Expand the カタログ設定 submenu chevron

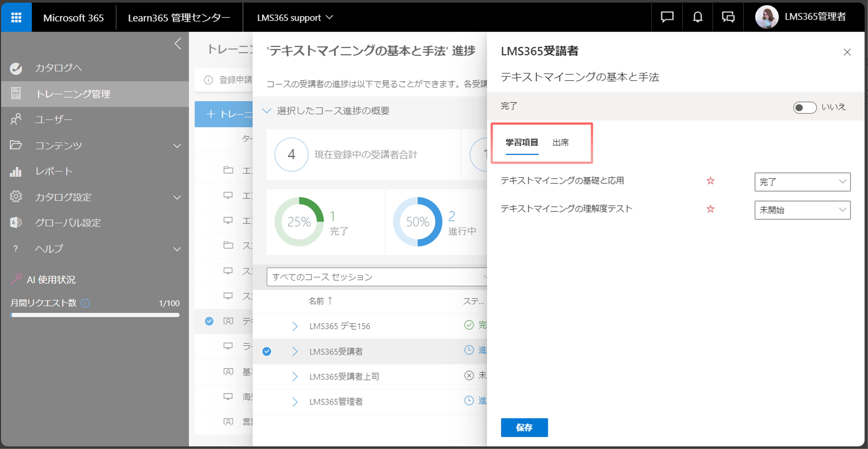pos(177,197)
